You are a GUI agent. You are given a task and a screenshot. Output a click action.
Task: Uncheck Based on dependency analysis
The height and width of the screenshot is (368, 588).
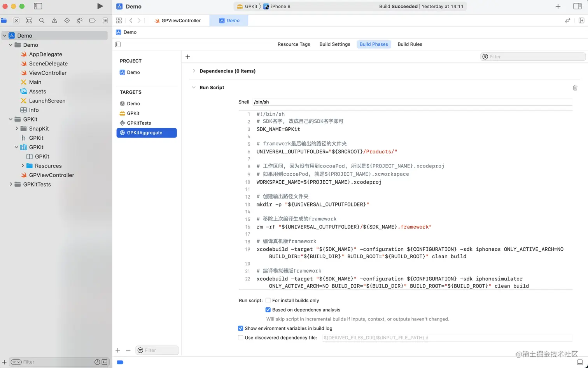(268, 310)
